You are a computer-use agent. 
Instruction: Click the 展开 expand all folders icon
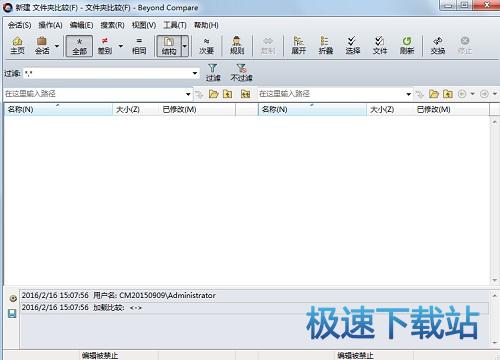[x=298, y=46]
